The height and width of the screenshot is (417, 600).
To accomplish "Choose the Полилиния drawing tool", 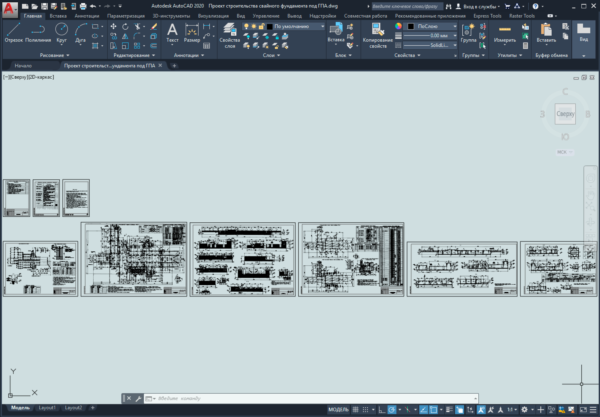I will click(38, 32).
